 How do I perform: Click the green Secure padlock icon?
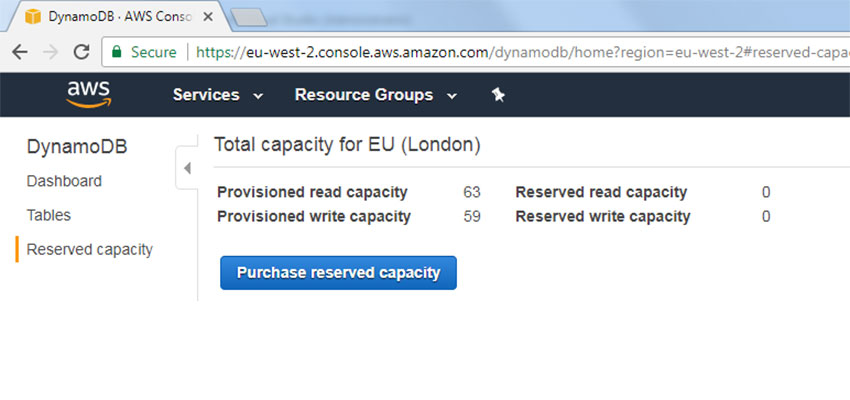pyautogui.click(x=116, y=52)
